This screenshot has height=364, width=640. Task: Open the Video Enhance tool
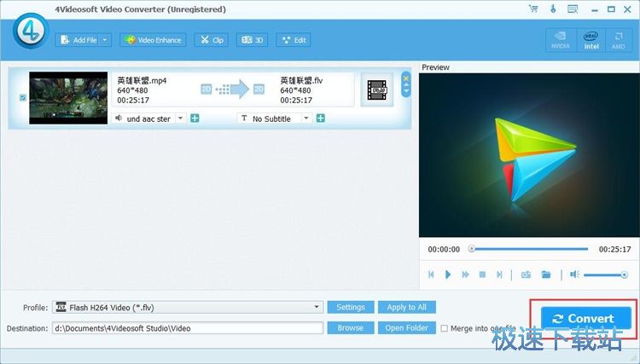click(153, 40)
